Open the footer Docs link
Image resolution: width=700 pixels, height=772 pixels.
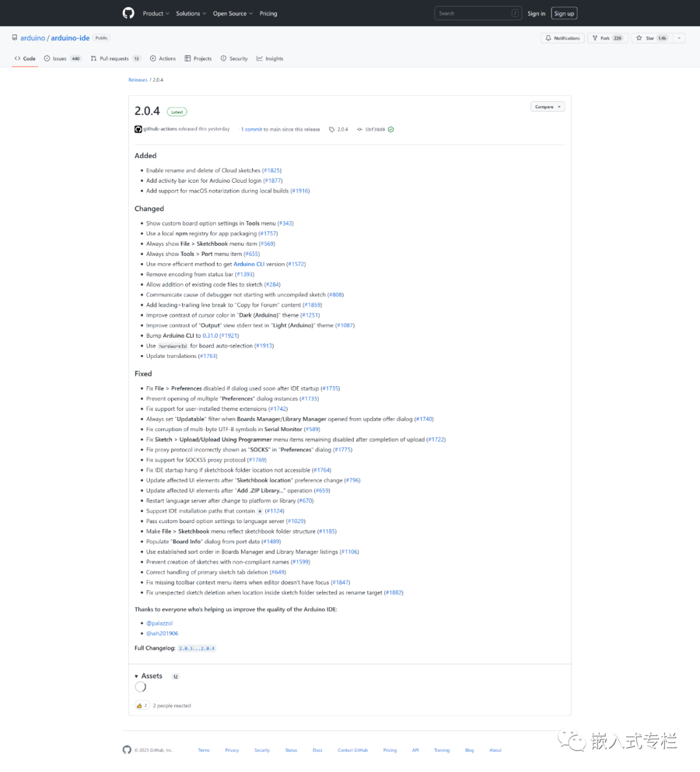pyautogui.click(x=318, y=751)
